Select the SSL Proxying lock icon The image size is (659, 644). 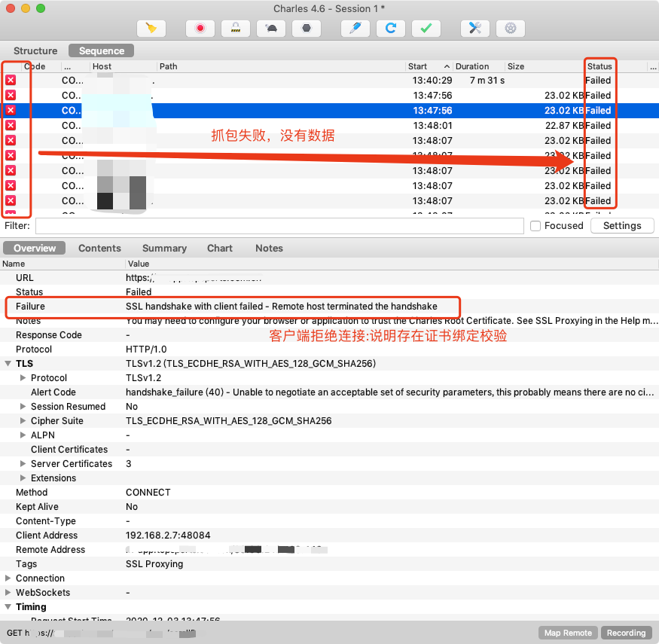click(x=236, y=28)
